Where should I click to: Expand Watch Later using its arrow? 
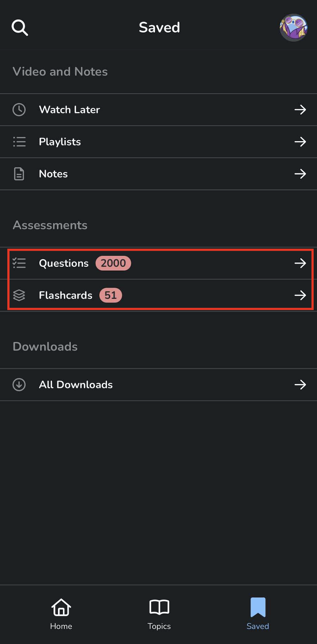pos(300,110)
